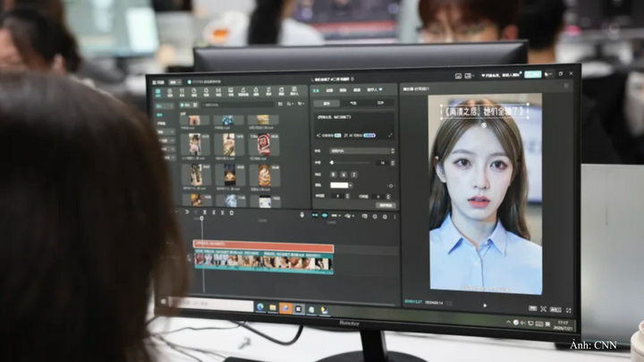This screenshot has width=644, height=362.
Task: Select the Basic sub-tab under Text
Action: click(327, 104)
